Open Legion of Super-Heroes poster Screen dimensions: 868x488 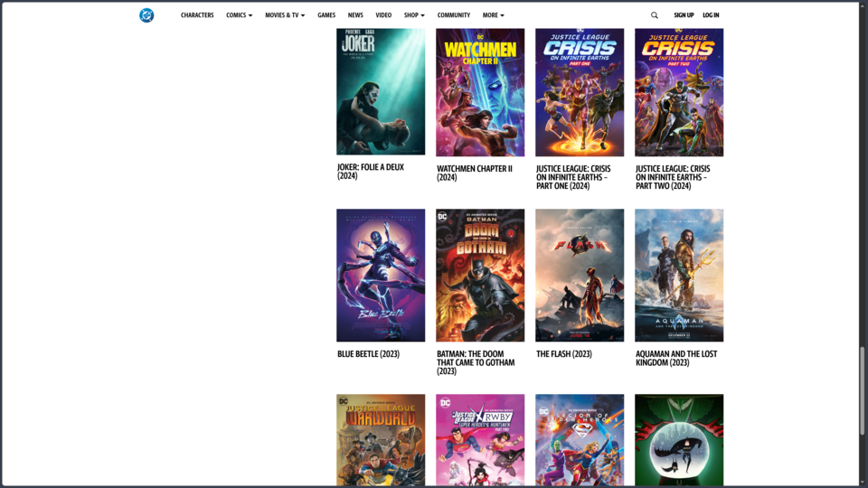click(580, 440)
